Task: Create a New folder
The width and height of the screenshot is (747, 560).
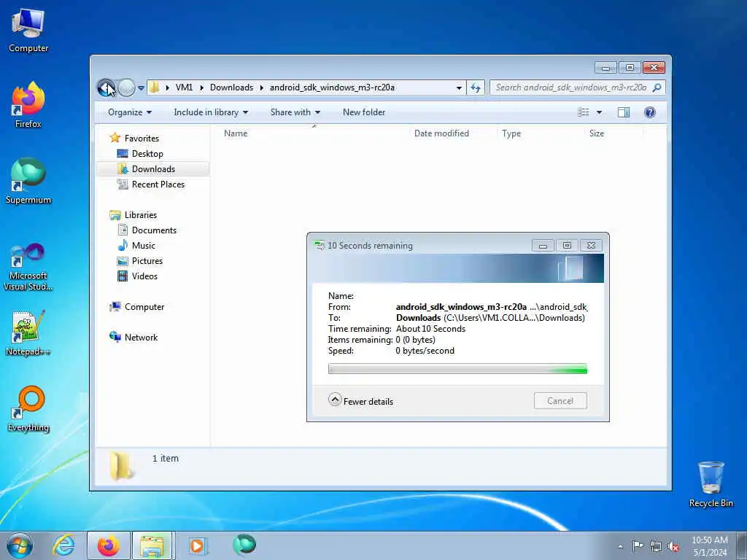Action: point(364,112)
